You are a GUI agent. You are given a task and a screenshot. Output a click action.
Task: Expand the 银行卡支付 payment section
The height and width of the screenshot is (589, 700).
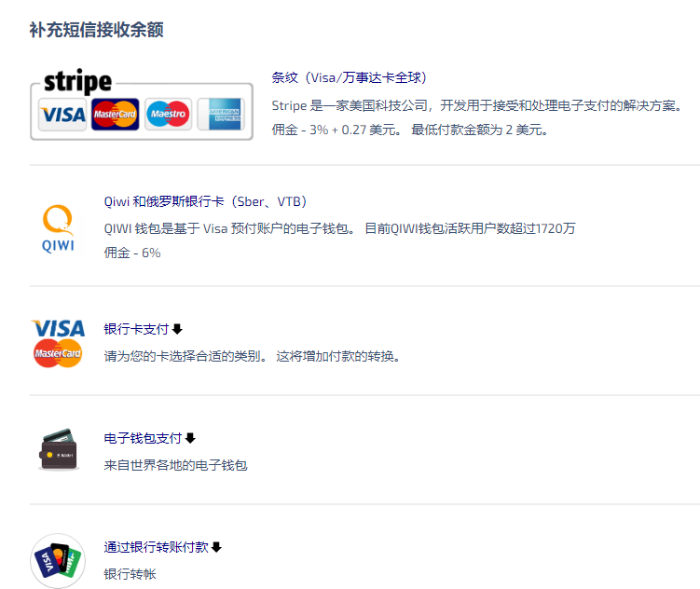(x=136, y=329)
